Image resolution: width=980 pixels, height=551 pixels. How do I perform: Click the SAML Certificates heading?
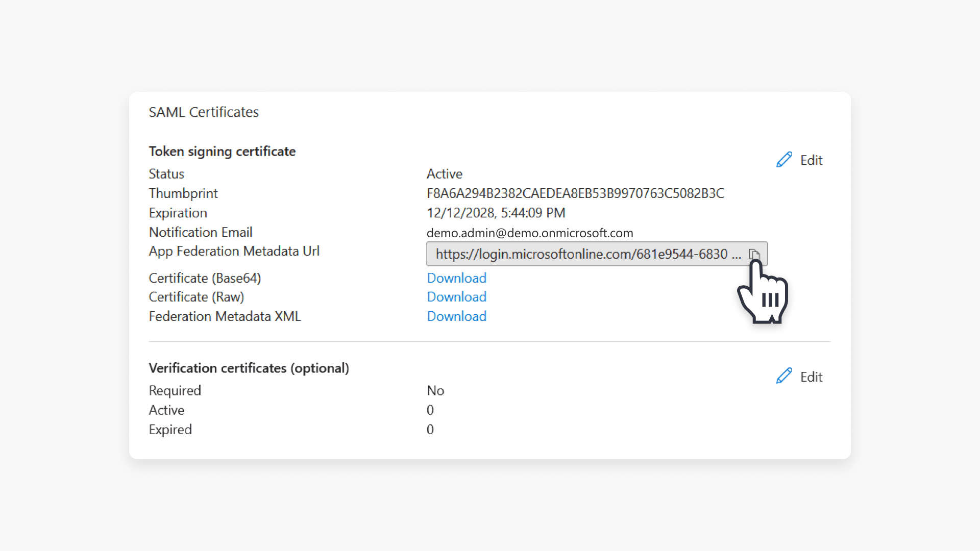click(x=204, y=112)
